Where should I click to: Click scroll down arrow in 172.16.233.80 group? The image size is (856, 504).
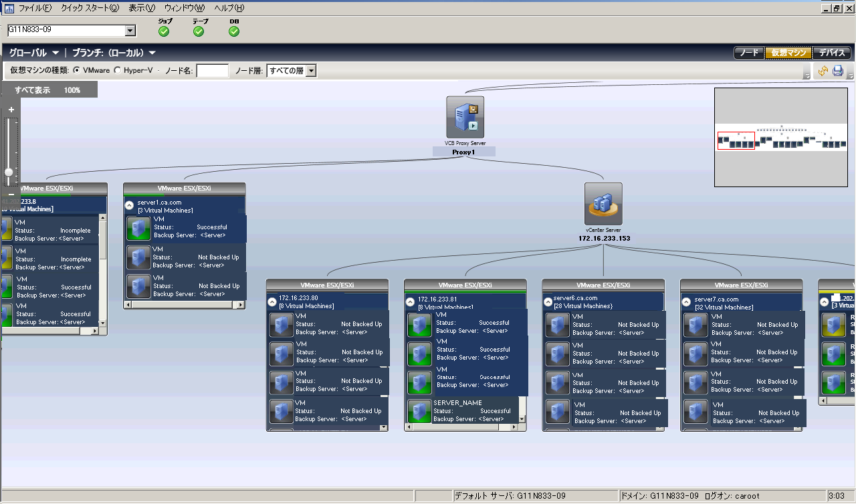tap(384, 427)
